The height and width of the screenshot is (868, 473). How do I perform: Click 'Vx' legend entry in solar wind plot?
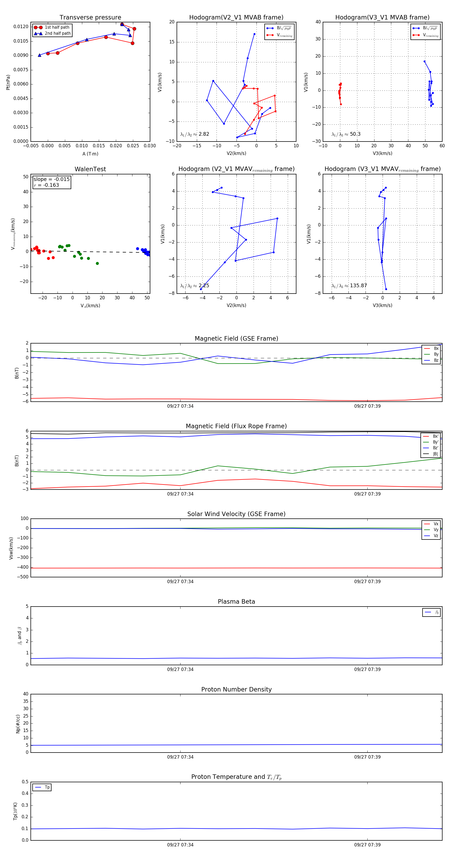pos(431,524)
